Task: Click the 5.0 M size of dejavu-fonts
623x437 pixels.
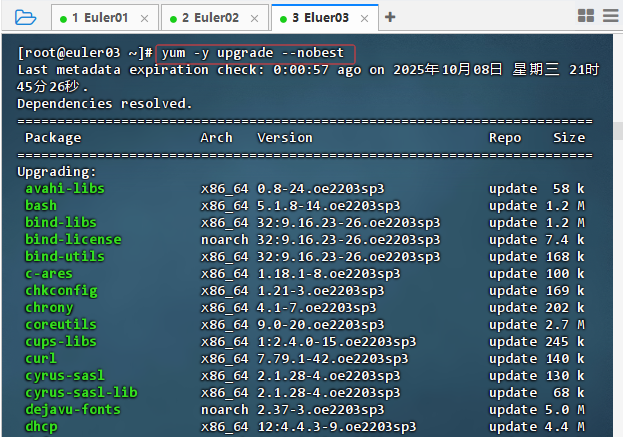Action: [565, 410]
